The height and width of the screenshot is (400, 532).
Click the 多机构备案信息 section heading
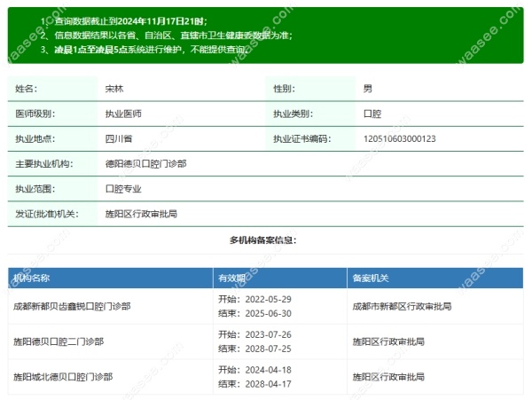click(x=263, y=240)
